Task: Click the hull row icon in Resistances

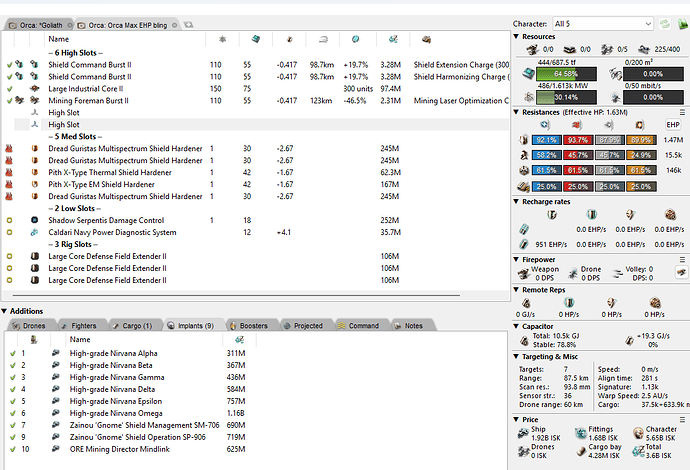Action: [x=524, y=170]
